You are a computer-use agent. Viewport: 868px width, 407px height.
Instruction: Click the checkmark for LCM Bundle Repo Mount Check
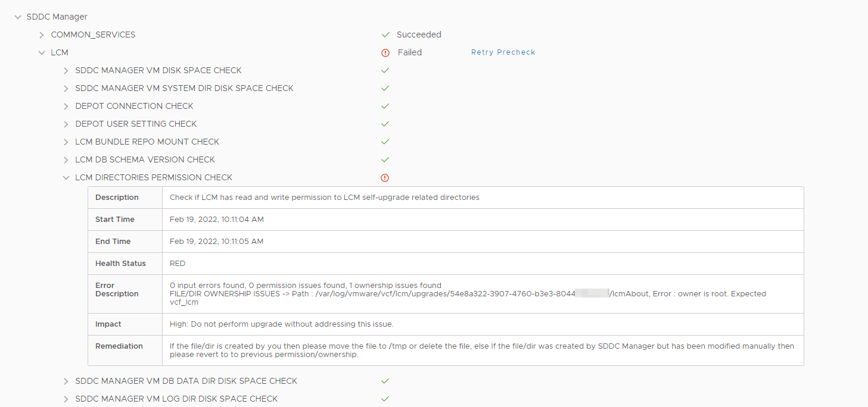[385, 142]
